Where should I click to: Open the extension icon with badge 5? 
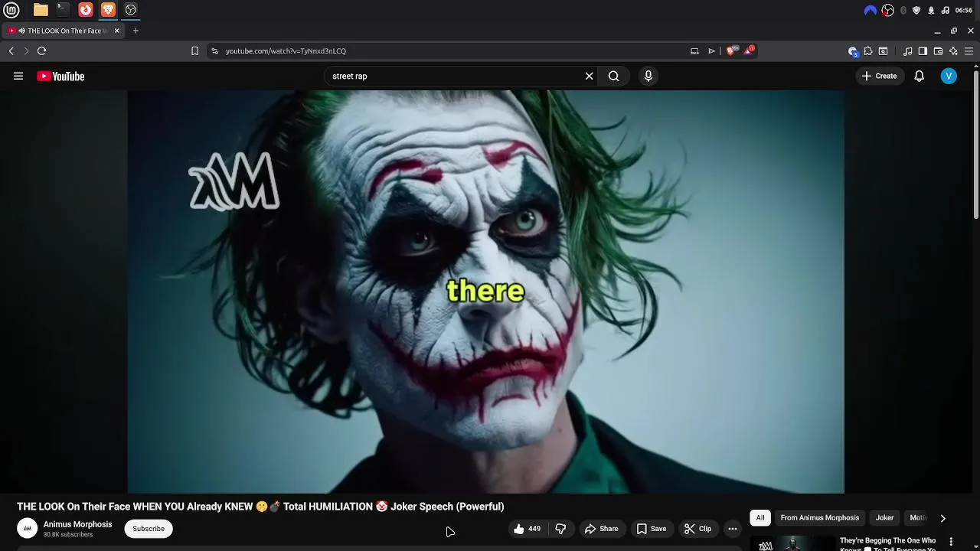853,51
